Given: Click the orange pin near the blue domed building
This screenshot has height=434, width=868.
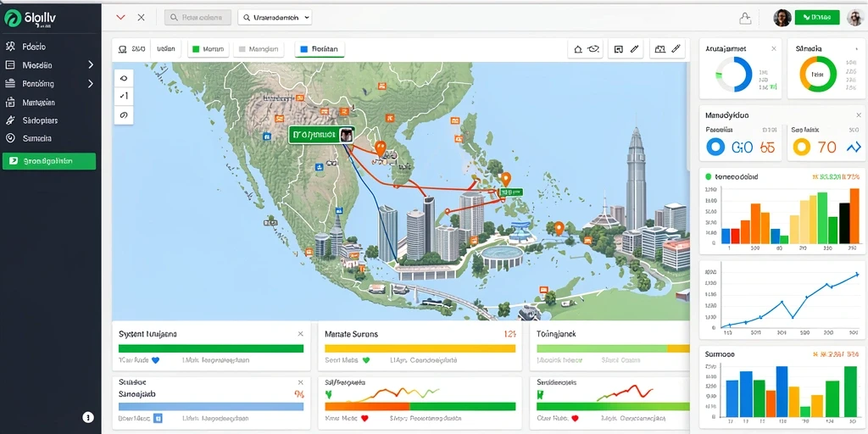Looking at the screenshot, I should (559, 227).
